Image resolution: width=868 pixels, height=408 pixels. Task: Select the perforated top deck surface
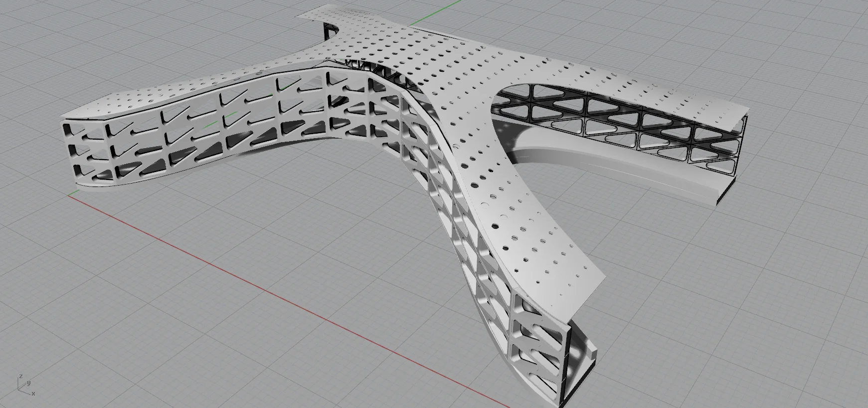coord(451,91)
